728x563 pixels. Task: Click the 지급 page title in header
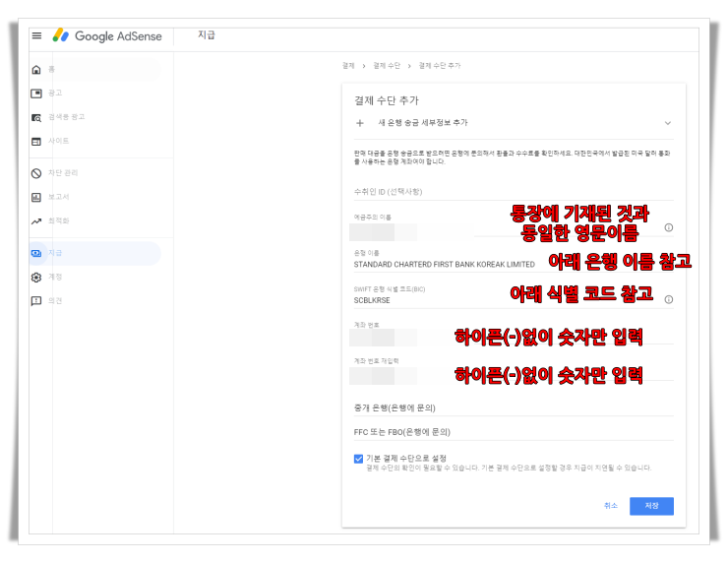click(207, 35)
